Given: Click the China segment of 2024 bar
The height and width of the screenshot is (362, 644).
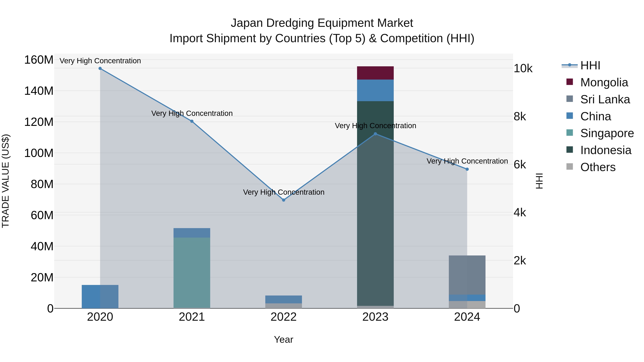Looking at the screenshot, I should click(x=467, y=298).
